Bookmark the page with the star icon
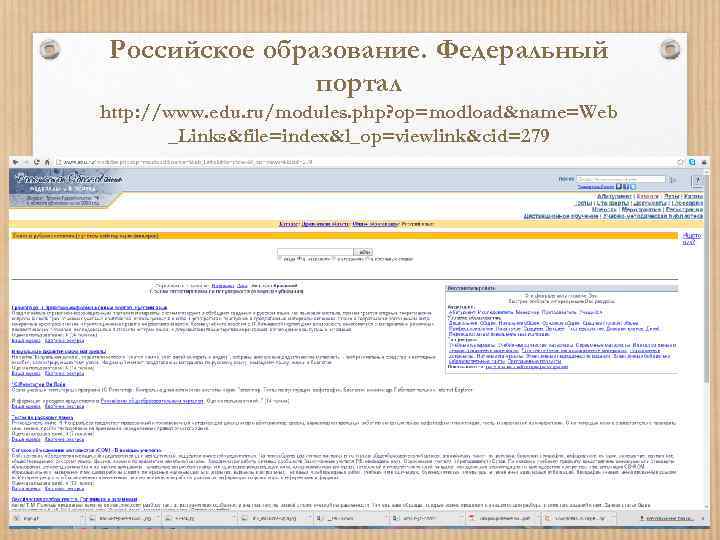Viewport: 720px width, 540px height. tap(681, 163)
